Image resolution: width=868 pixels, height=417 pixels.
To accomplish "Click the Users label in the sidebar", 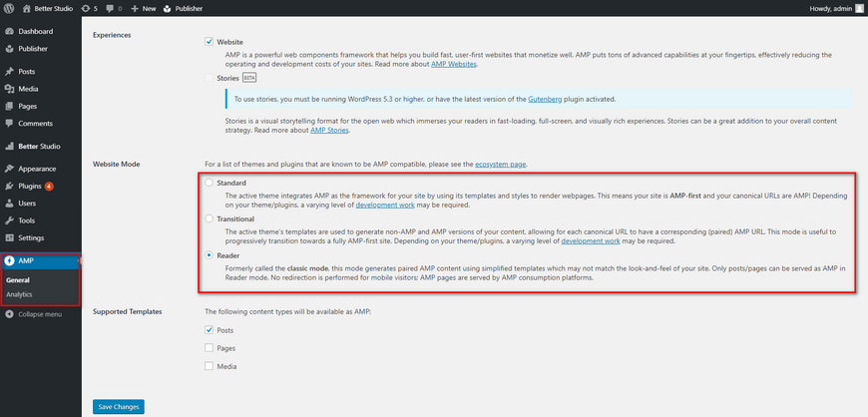I will coord(27,204).
